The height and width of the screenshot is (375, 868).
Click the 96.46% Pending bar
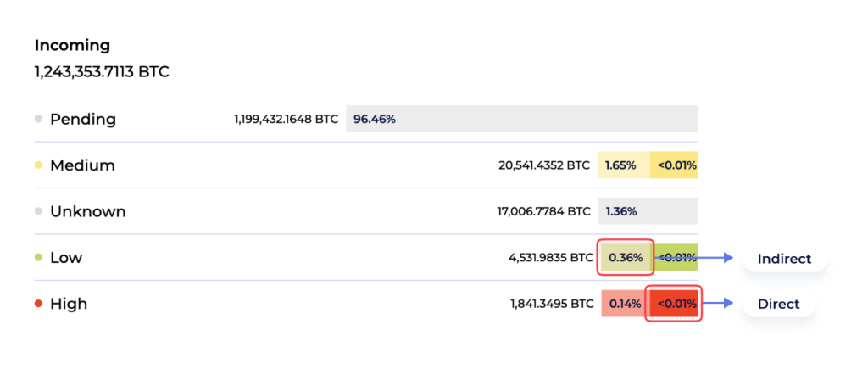[x=521, y=119]
